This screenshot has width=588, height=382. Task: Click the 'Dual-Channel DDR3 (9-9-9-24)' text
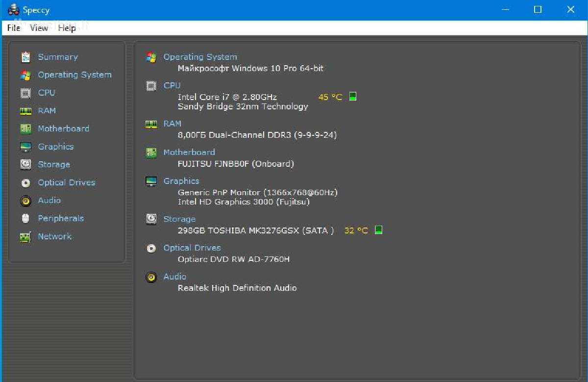273,135
